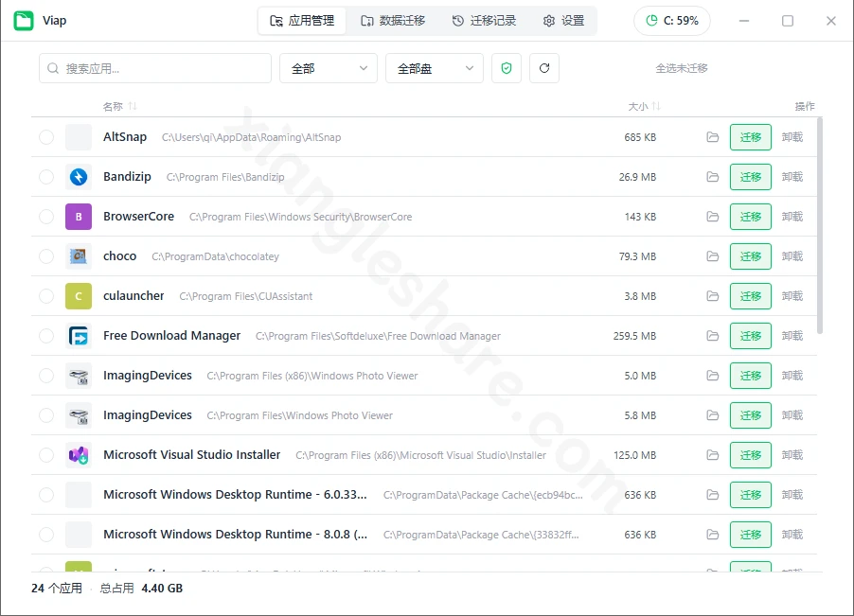This screenshot has width=854, height=616.
Task: Click 迁移 for Microsoft Visual Studio Installer
Action: click(751, 455)
